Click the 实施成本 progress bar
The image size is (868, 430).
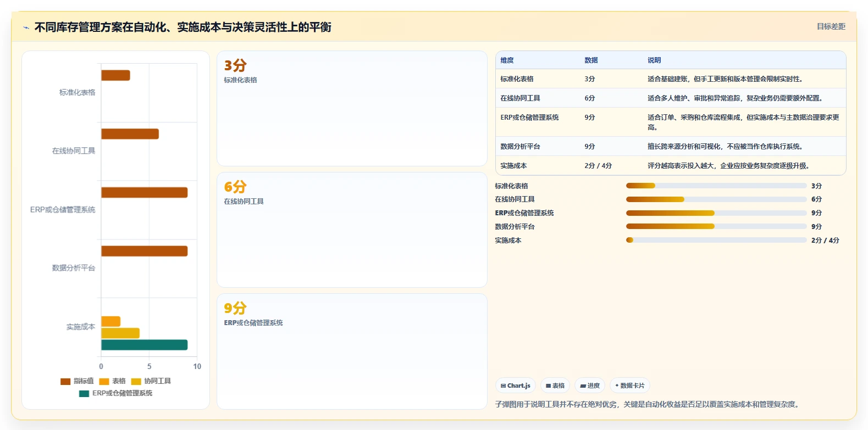(716, 240)
